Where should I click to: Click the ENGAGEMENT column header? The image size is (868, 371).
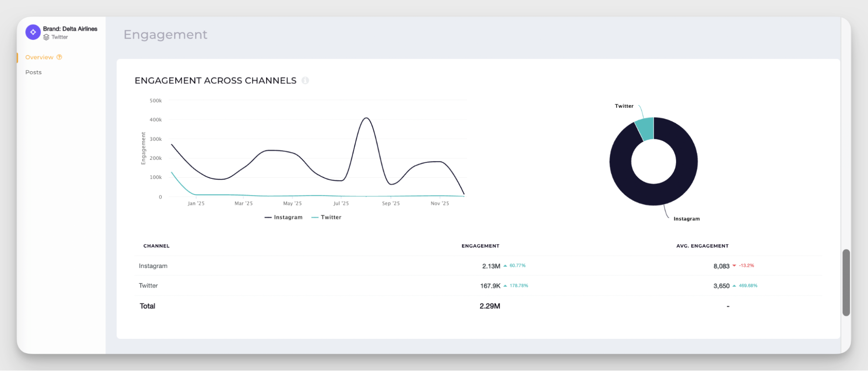[x=480, y=246]
